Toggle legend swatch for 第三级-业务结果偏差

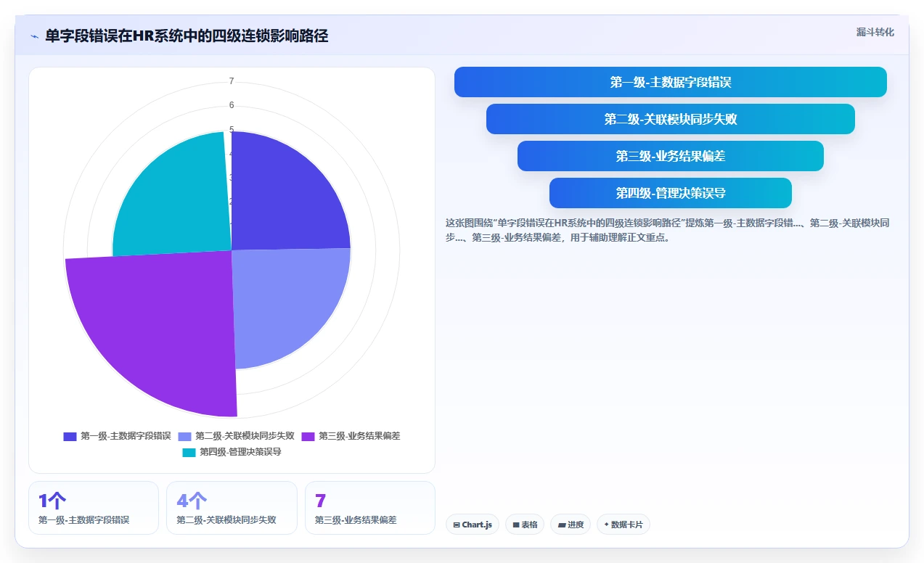(x=308, y=436)
